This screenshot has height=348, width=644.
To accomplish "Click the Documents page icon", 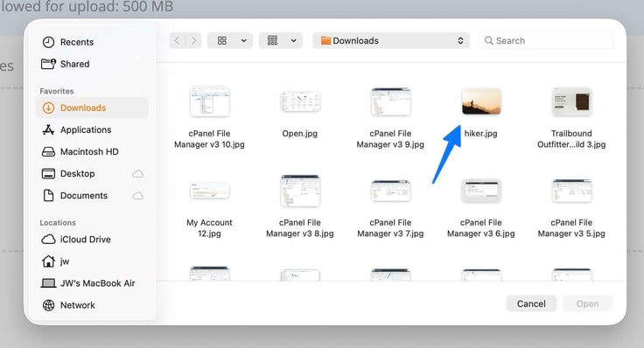I will click(48, 196).
